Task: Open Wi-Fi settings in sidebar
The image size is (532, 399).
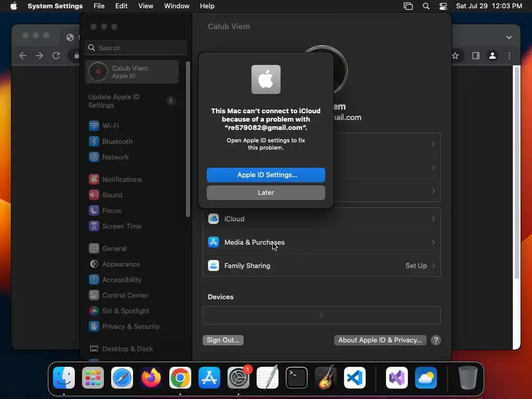Action: coord(104,126)
